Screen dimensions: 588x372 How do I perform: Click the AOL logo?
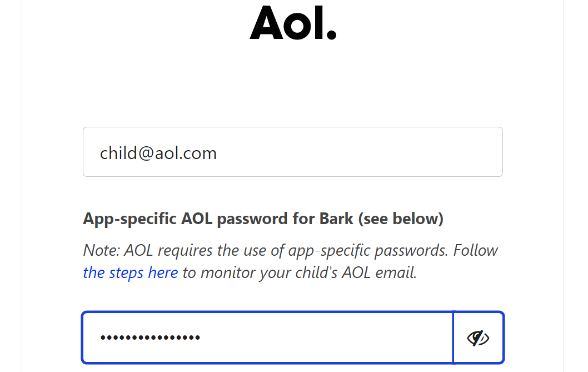point(293,23)
